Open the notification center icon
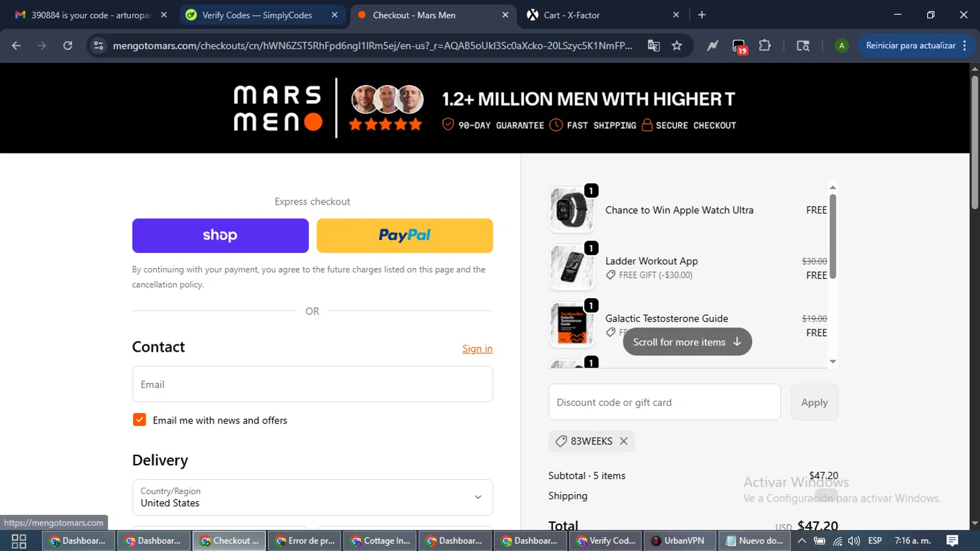 [x=953, y=541]
